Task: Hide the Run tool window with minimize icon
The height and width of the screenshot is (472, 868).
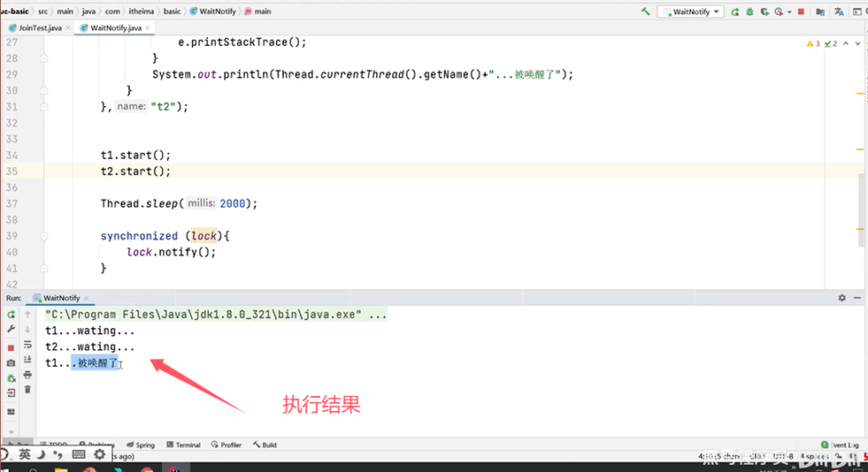Action: coord(857,298)
